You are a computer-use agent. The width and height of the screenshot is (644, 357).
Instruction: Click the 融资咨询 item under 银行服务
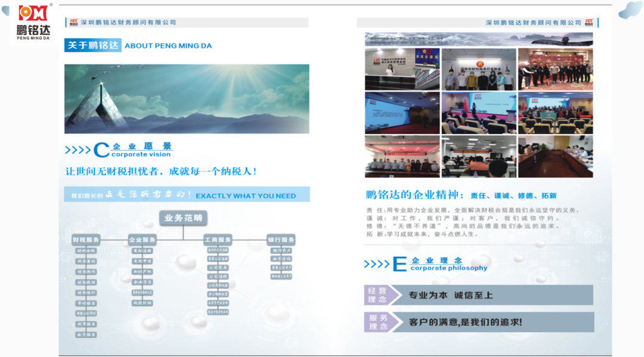(281, 259)
